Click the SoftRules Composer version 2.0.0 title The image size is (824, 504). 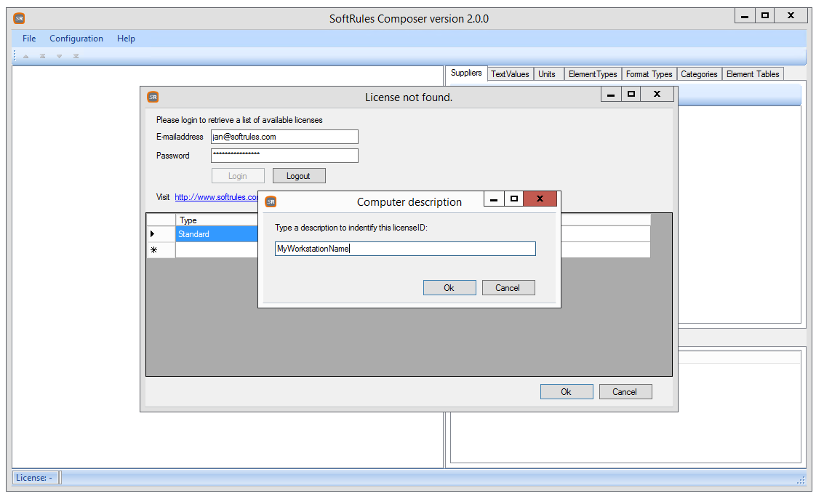409,19
